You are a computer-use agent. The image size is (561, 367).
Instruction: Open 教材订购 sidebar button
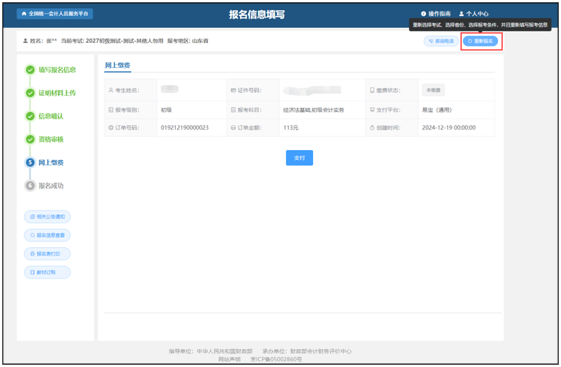[47, 272]
